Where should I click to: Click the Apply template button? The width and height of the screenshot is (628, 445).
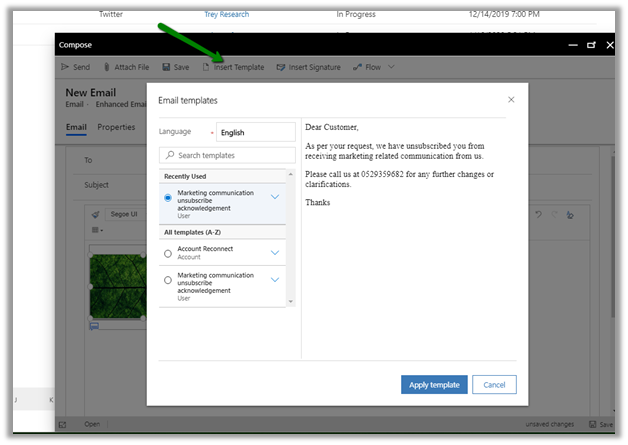pos(434,385)
